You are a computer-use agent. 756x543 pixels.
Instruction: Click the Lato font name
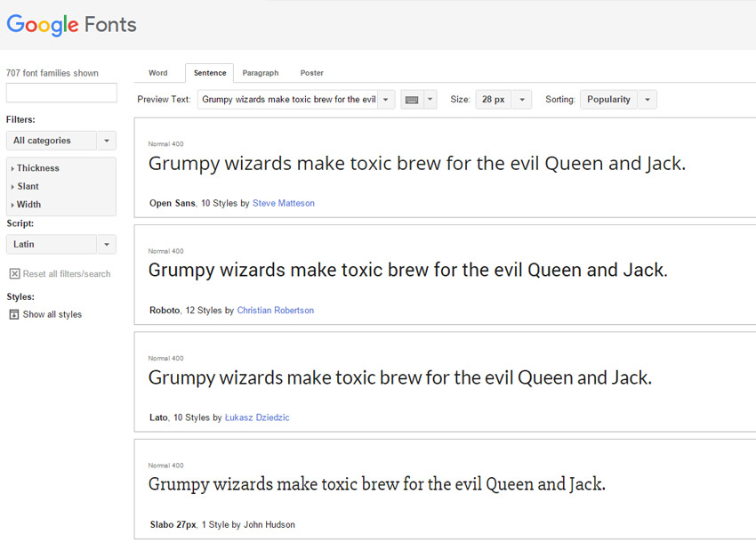click(158, 417)
